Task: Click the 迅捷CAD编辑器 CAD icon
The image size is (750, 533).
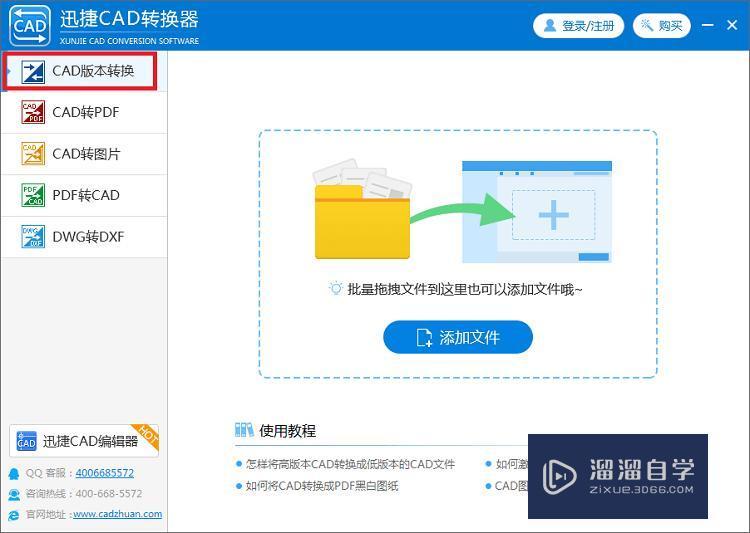Action: point(26,441)
